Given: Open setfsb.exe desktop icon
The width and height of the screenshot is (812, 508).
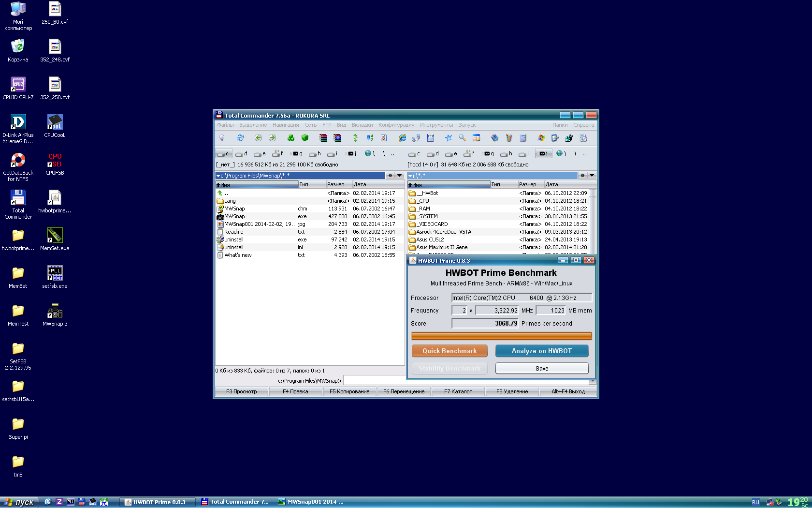Looking at the screenshot, I should tap(55, 277).
